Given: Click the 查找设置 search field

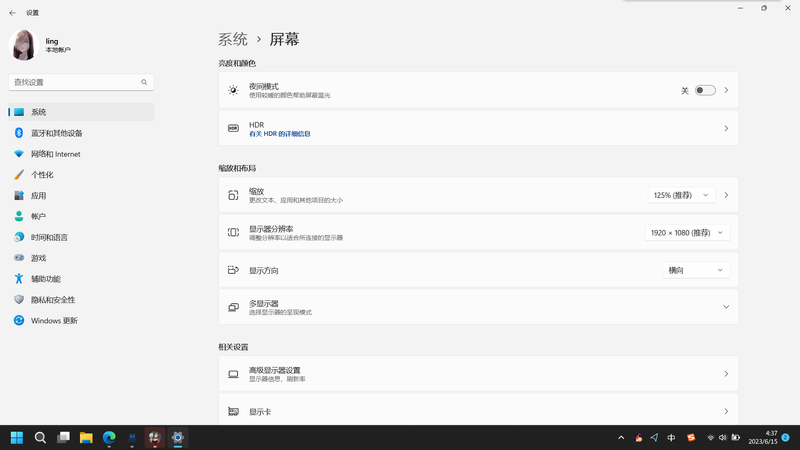Looking at the screenshot, I should (75, 82).
